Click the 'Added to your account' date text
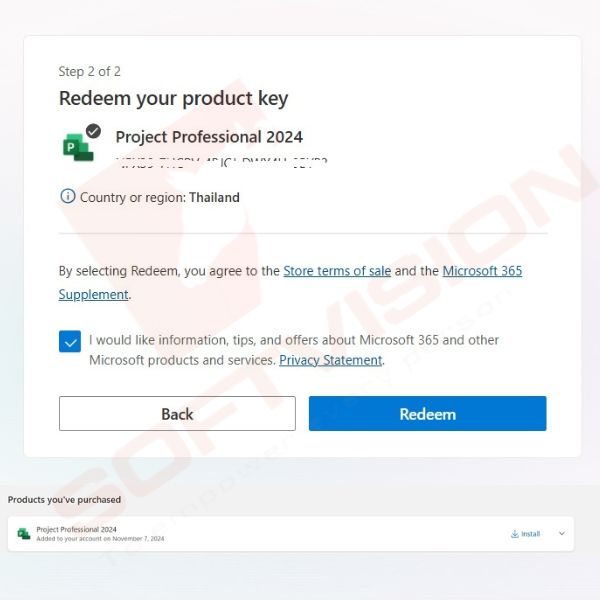600x600 pixels. [100, 538]
